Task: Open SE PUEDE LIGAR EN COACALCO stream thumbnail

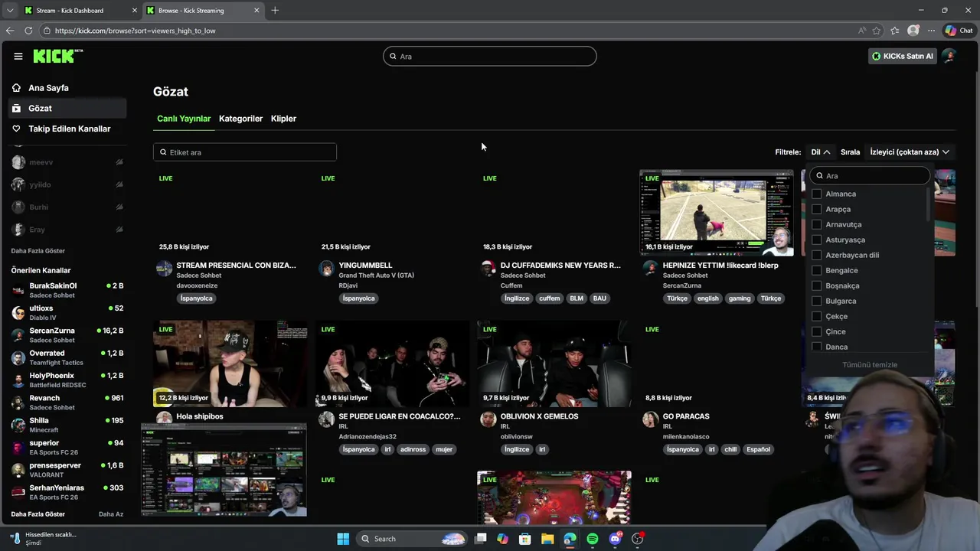Action: pos(392,364)
